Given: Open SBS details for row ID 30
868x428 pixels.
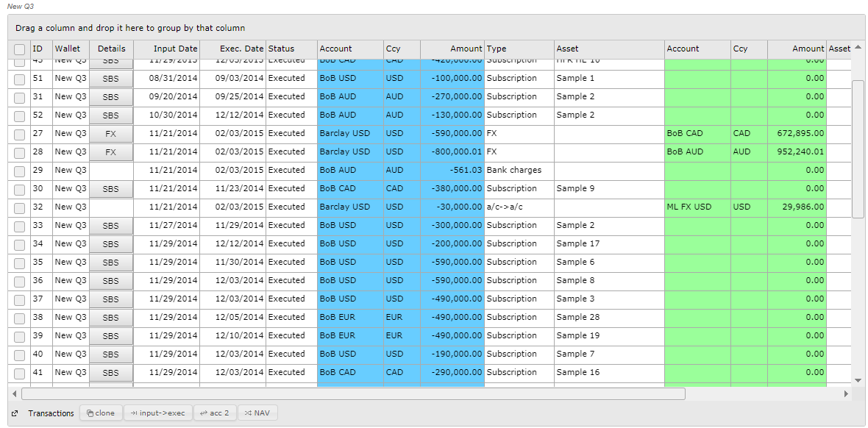Looking at the screenshot, I should tap(111, 189).
